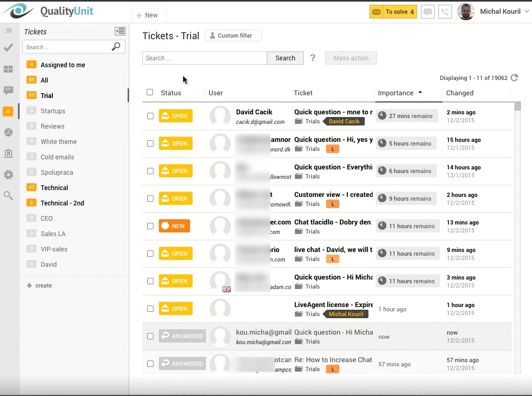This screenshot has width=532, height=396.
Task: Click the Custom filter button
Action: coord(234,35)
